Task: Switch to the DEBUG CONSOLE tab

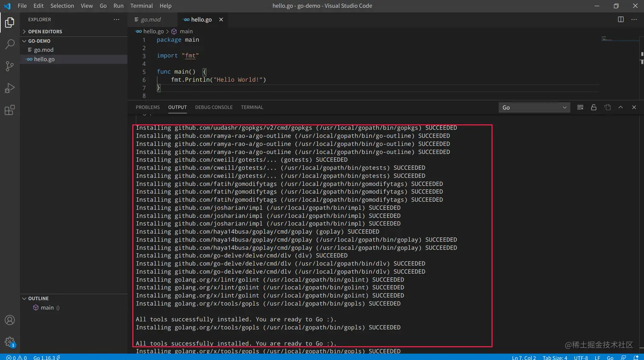Action: [x=214, y=107]
